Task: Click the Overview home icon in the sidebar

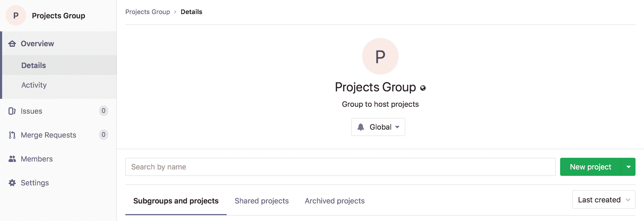Action: (12, 43)
